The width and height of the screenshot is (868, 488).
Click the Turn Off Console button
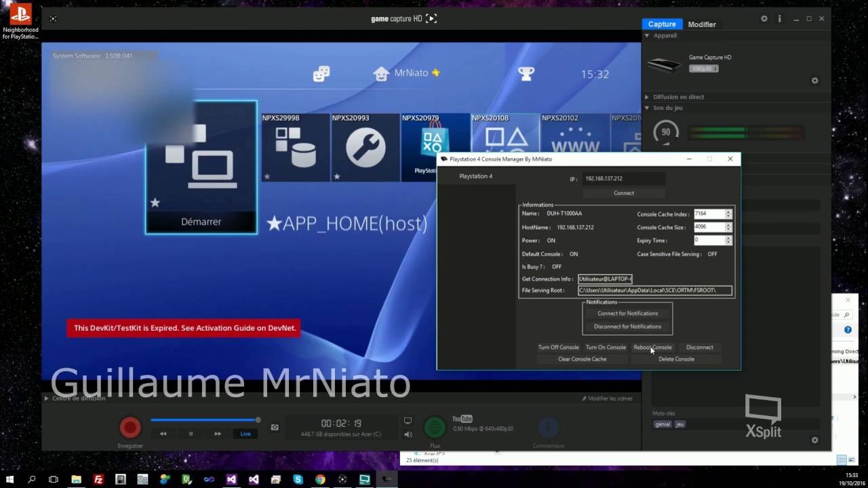click(x=559, y=347)
